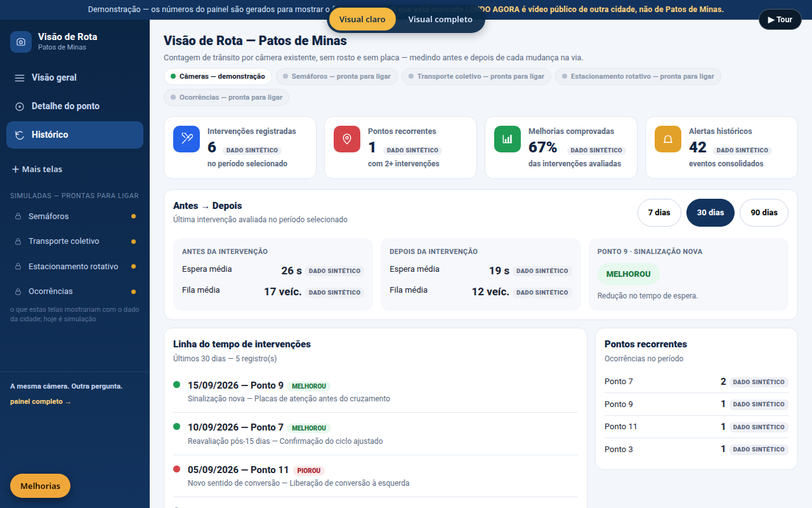Switch to Visual completo mode

click(x=440, y=19)
